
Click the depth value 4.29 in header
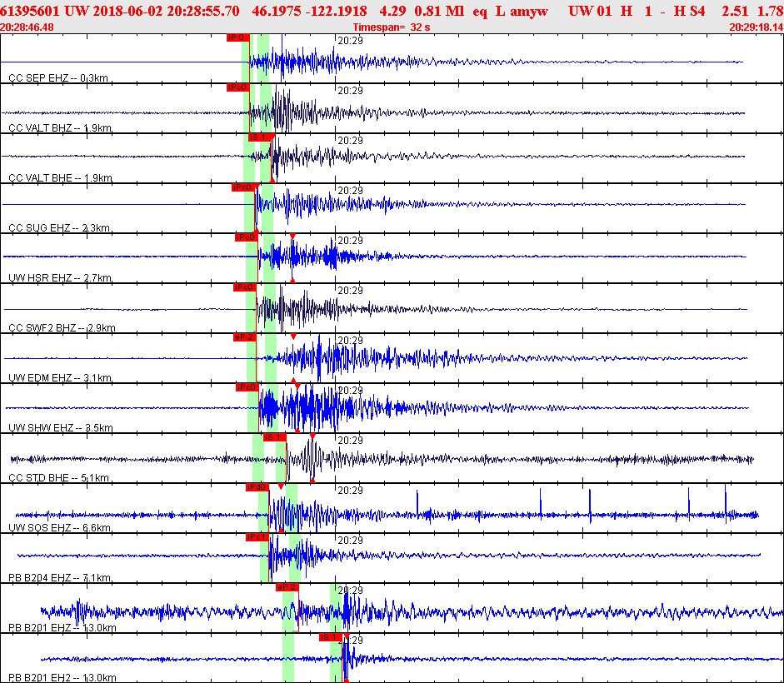tap(392, 11)
